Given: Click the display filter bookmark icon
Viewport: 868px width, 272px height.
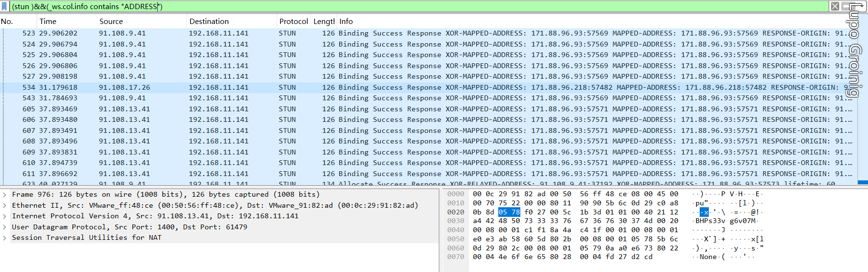Looking at the screenshot, I should click(x=4, y=6).
